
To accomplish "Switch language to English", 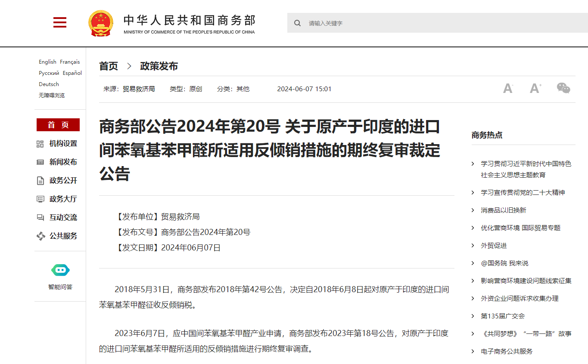I will (x=47, y=62).
